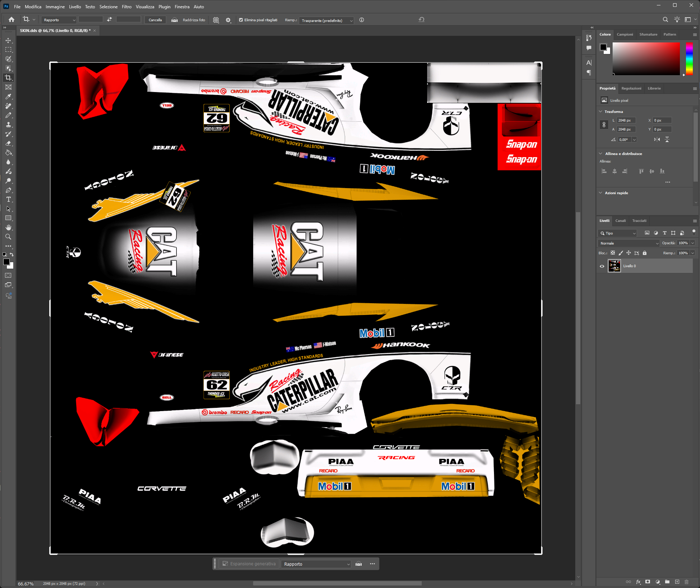This screenshot has height=588, width=700.
Task: Click the Cancella button
Action: click(x=155, y=20)
